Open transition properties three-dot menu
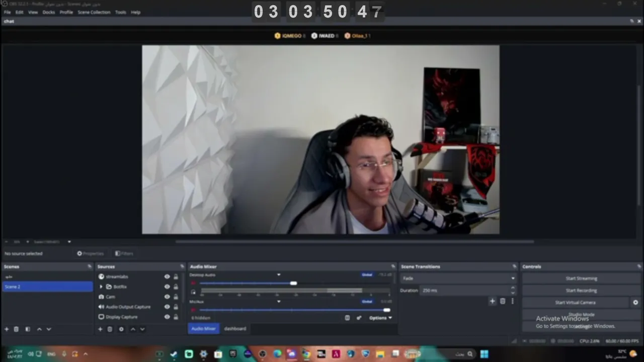Screen dimensions: 644x362 click(513, 301)
